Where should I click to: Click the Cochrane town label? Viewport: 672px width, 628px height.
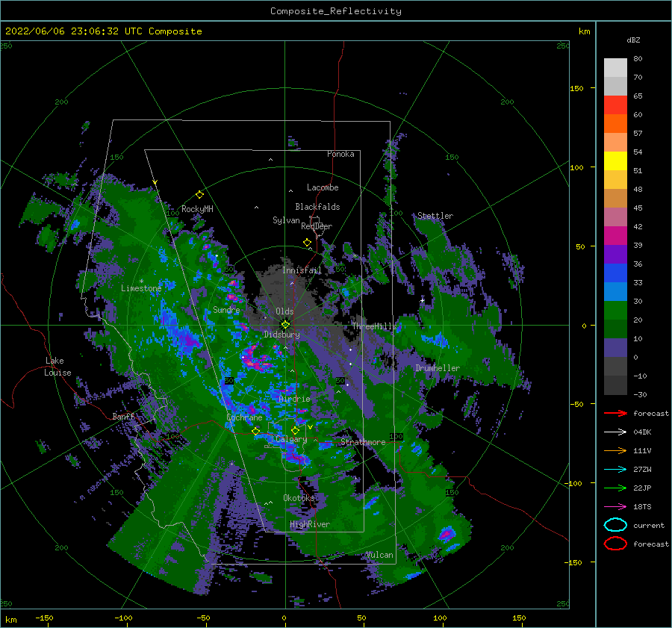244,417
